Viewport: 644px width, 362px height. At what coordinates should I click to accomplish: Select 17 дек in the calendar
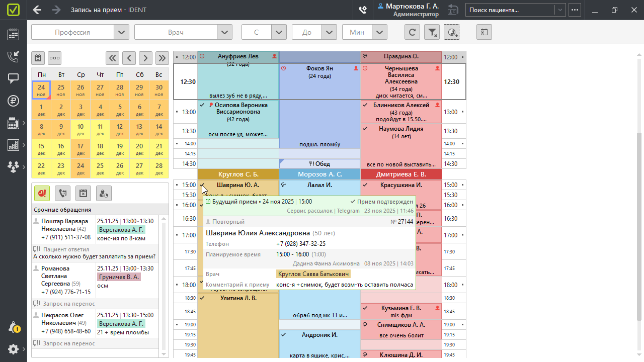click(80, 149)
